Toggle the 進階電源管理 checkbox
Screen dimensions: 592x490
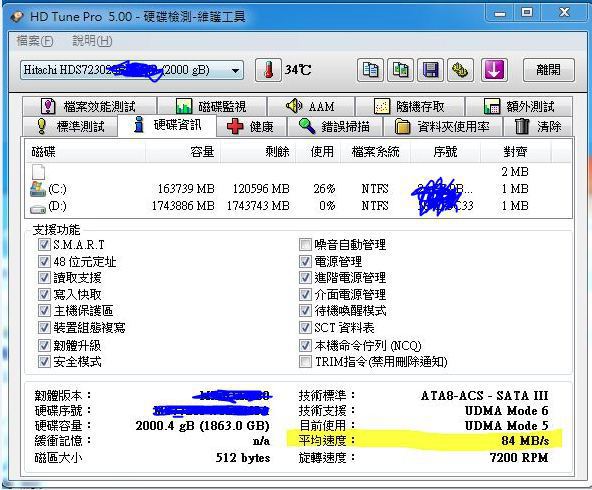click(x=305, y=278)
